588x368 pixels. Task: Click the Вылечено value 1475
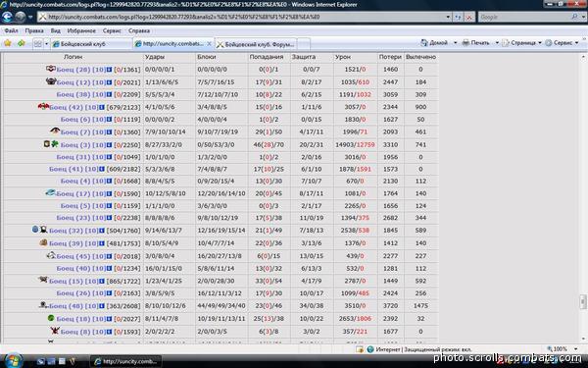[420, 306]
